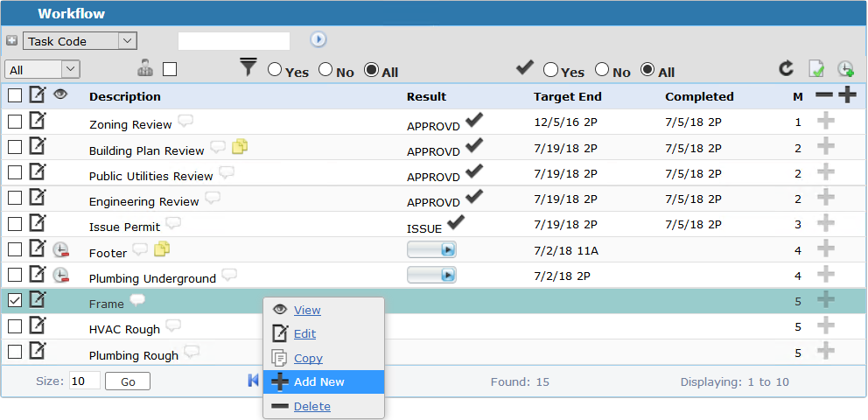Open the All filter dropdown
868x420 pixels.
42,69
